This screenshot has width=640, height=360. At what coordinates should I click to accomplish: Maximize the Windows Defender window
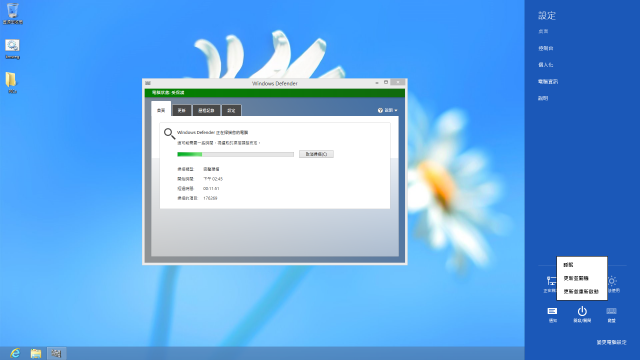(386, 82)
